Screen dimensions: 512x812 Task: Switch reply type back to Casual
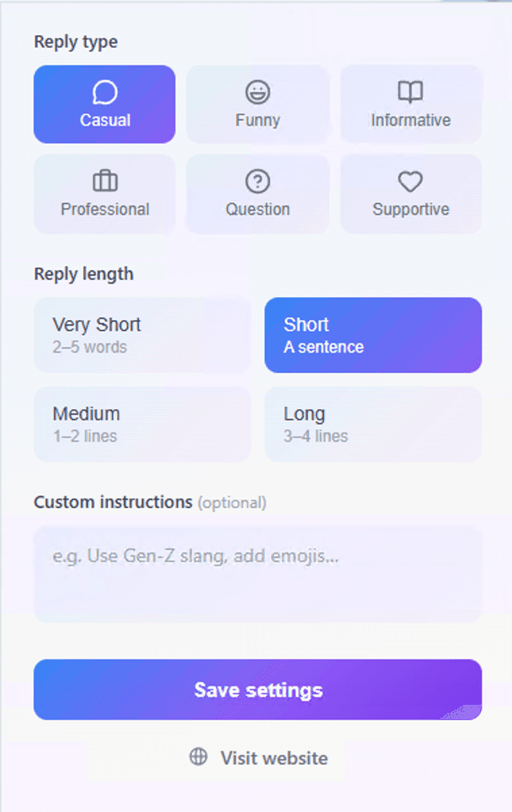[x=104, y=104]
